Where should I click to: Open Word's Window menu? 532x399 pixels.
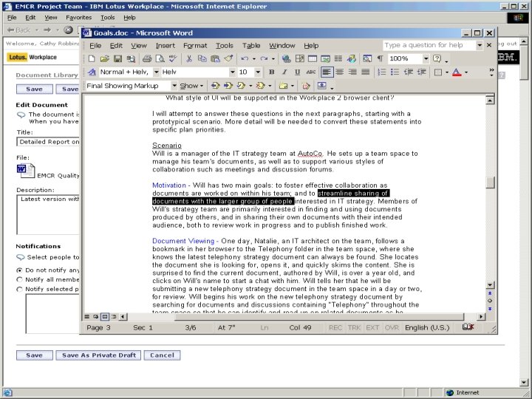pos(282,46)
